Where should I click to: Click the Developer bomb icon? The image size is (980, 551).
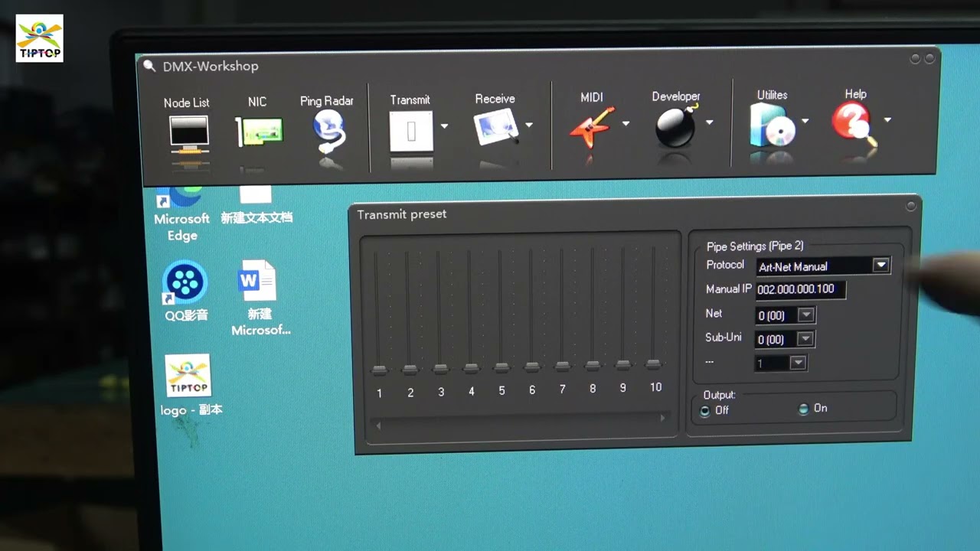[x=676, y=126]
